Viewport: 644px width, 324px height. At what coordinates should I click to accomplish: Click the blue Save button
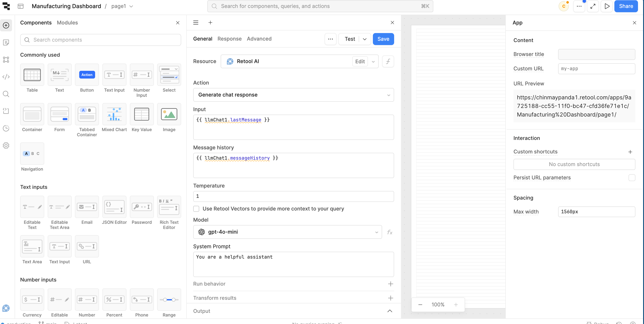(x=383, y=39)
